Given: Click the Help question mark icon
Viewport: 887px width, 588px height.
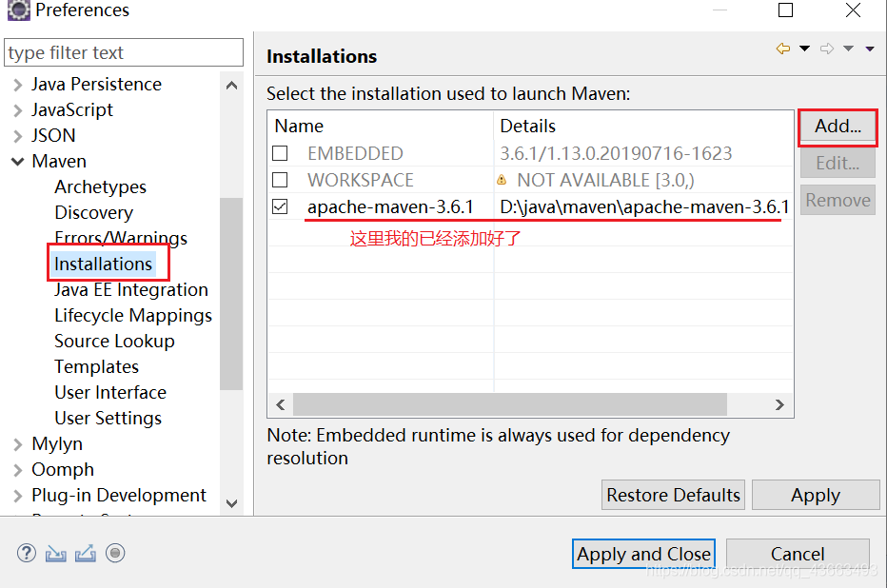Looking at the screenshot, I should coord(27,553).
